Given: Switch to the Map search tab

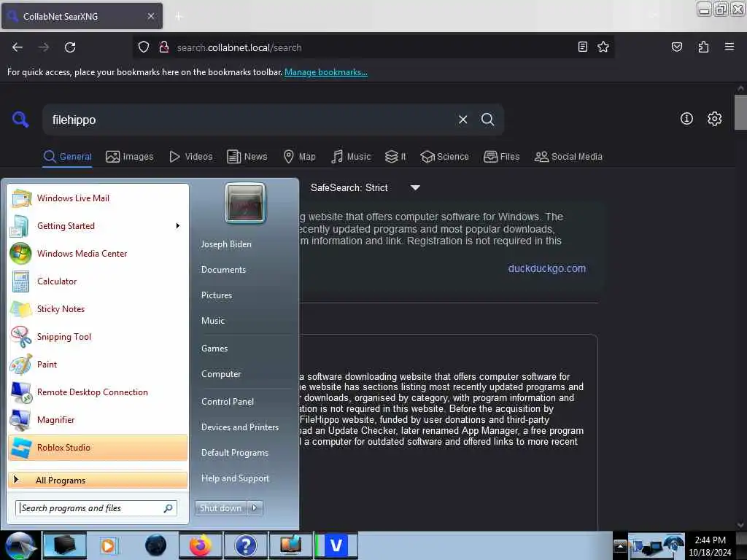Looking at the screenshot, I should [x=299, y=157].
